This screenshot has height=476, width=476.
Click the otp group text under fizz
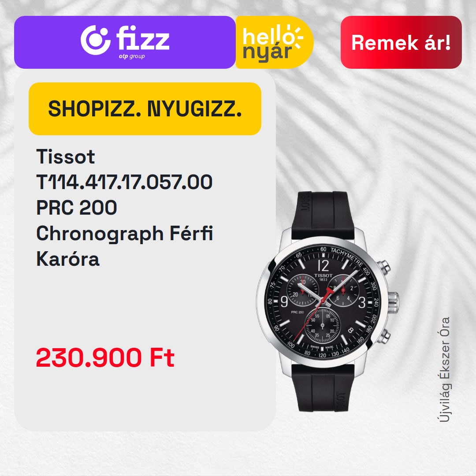(132, 56)
